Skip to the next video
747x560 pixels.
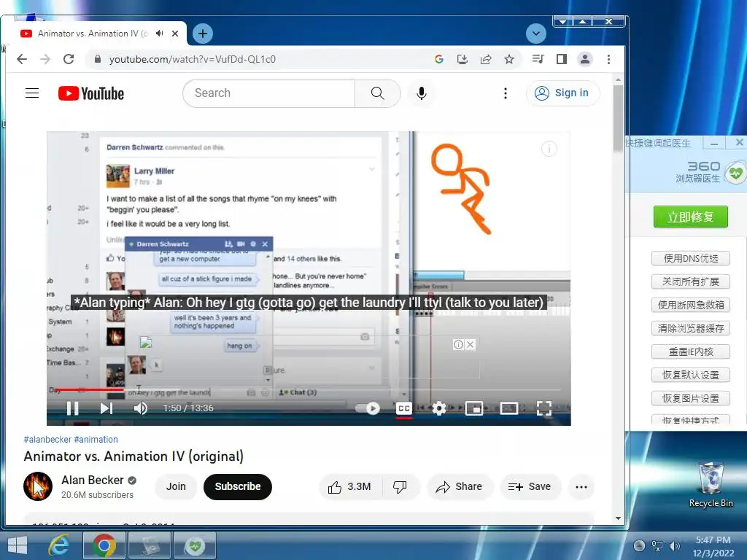[107, 408]
